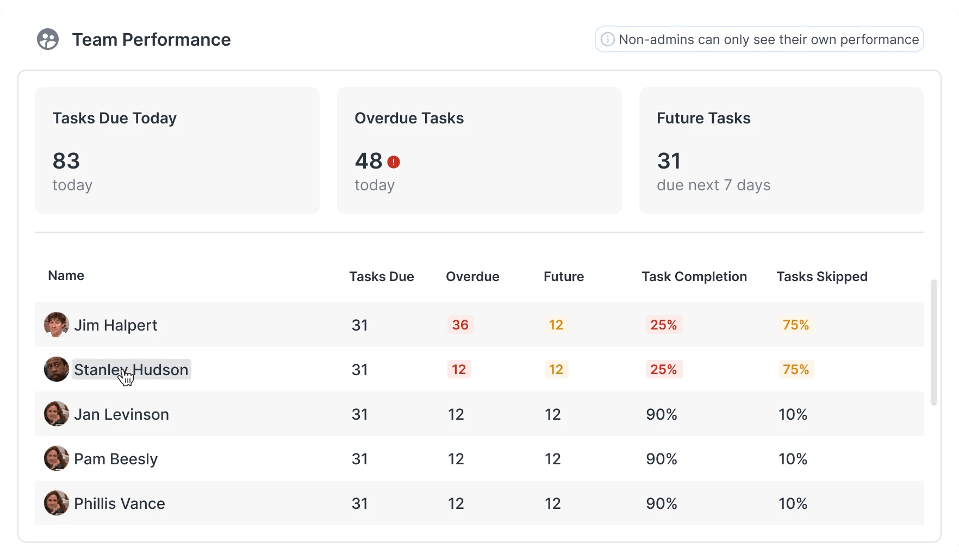Screen dimensions: 959x560
Task: Click the 31 future tasks number
Action: [x=669, y=161]
